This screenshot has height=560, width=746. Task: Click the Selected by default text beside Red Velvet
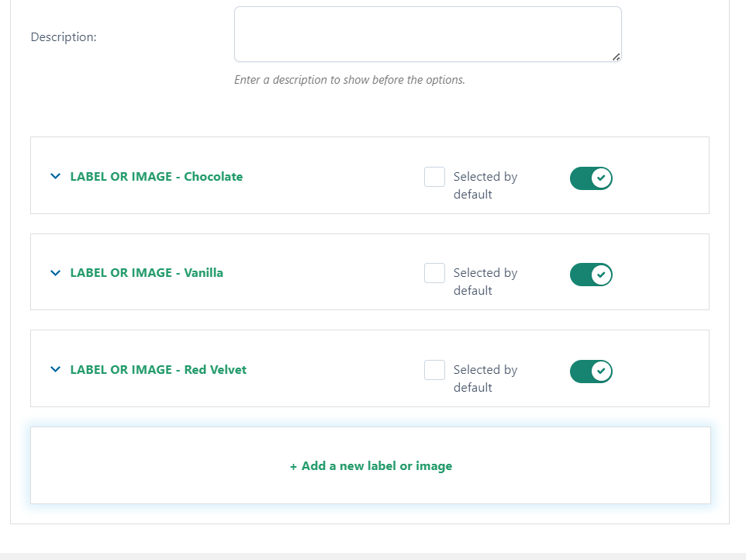point(485,379)
